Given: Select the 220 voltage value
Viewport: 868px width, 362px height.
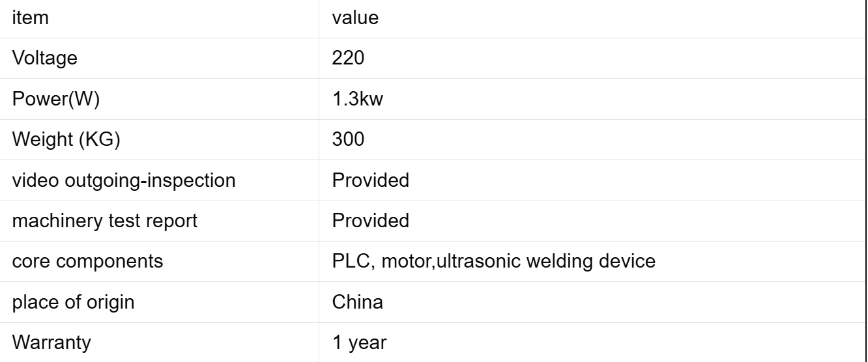Looking at the screenshot, I should click(x=348, y=59).
